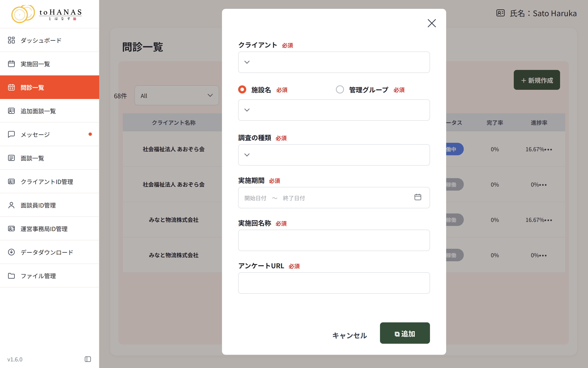The height and width of the screenshot is (368, 588).
Task: Click the ダッシュボード grid icon
Action: 11,40
